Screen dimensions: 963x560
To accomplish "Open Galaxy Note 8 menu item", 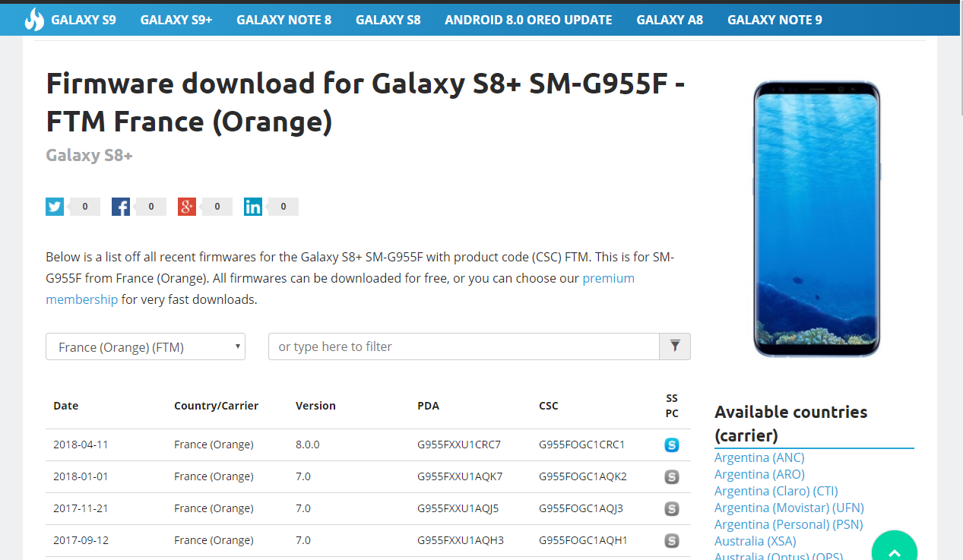I will tap(284, 20).
